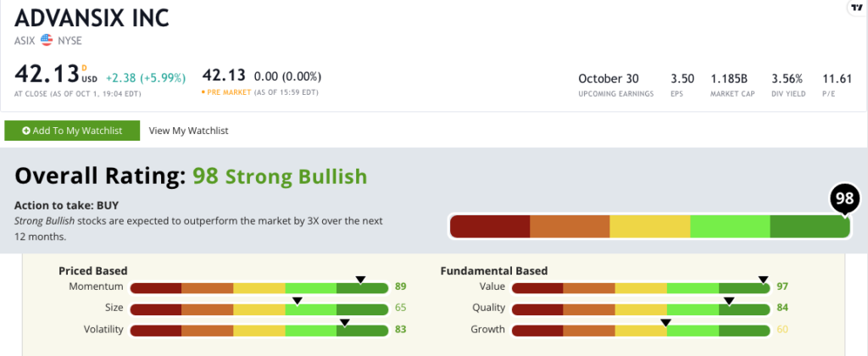The height and width of the screenshot is (356, 868).
Task: Click the TradingView logo icon
Action: [x=856, y=7]
